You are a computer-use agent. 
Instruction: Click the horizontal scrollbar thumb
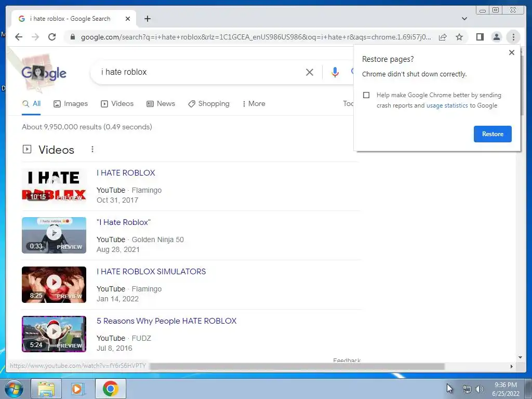tap(297, 366)
